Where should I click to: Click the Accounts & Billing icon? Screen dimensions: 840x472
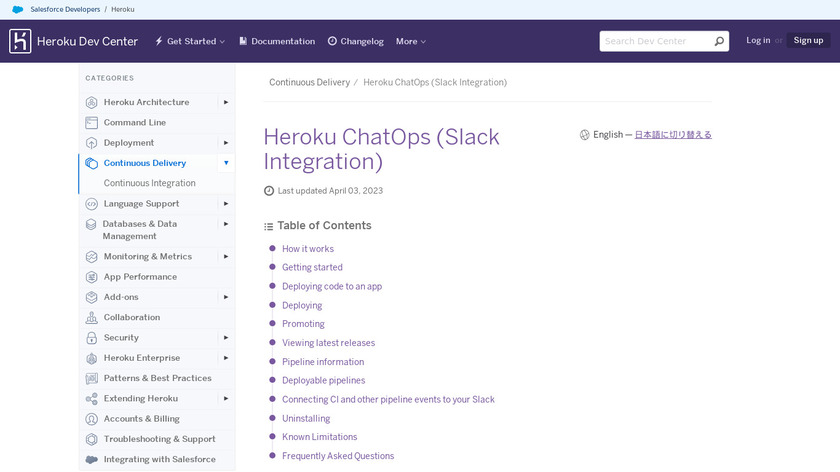point(92,419)
